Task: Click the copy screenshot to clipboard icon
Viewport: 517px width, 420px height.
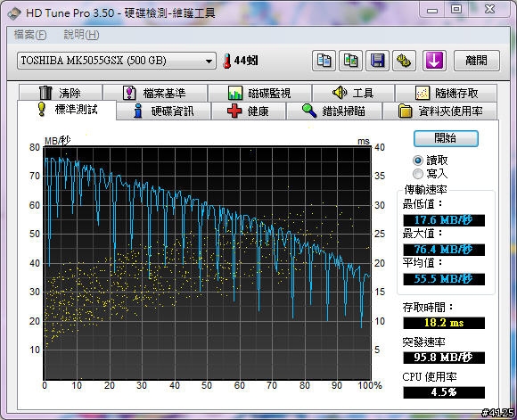Action: click(x=351, y=61)
